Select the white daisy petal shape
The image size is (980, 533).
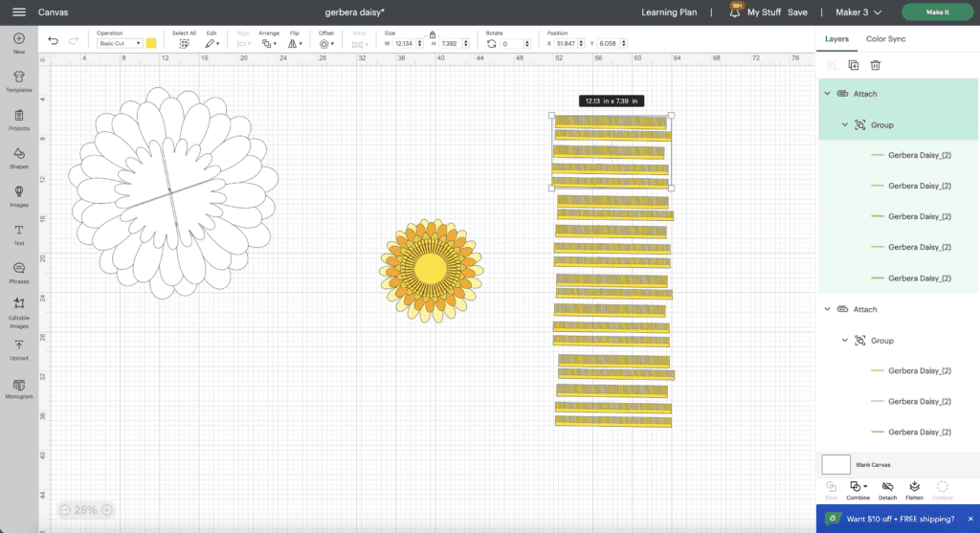(173, 192)
